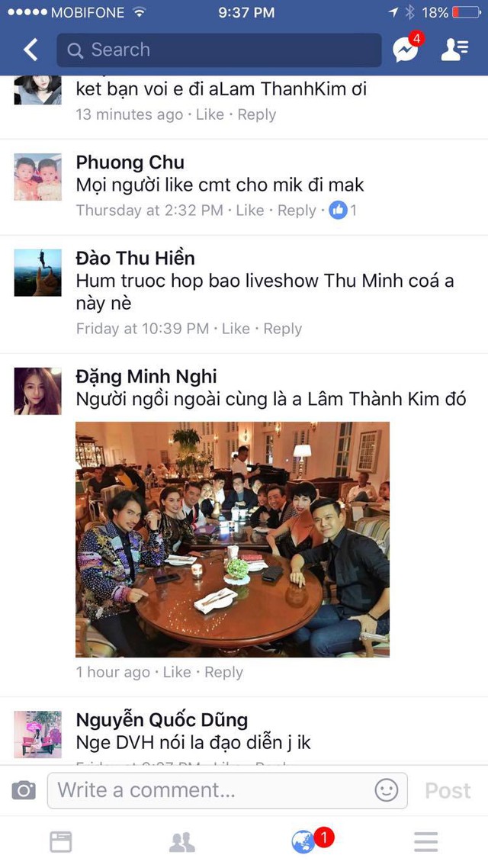Focus the Search field
The width and height of the screenshot is (488, 868).
219,50
